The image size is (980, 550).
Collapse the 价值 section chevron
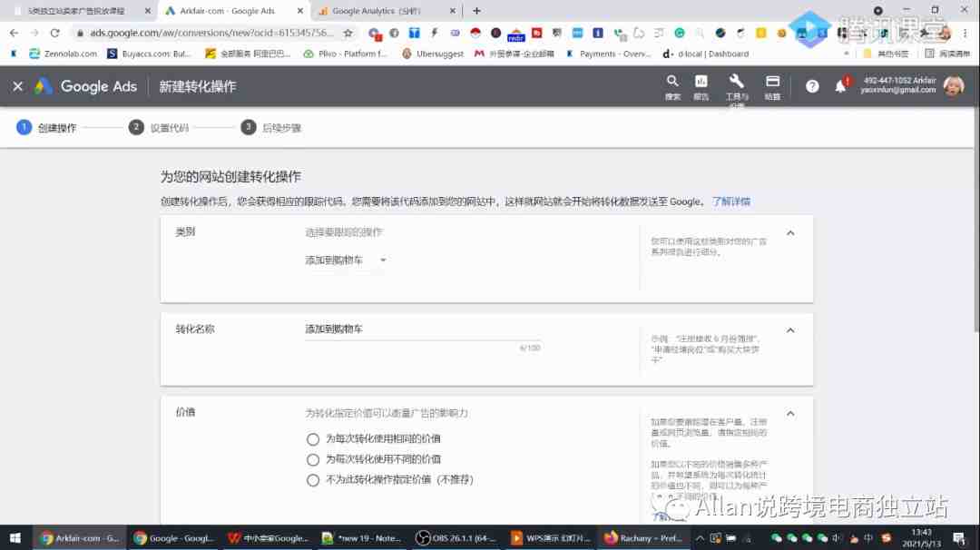(x=789, y=414)
